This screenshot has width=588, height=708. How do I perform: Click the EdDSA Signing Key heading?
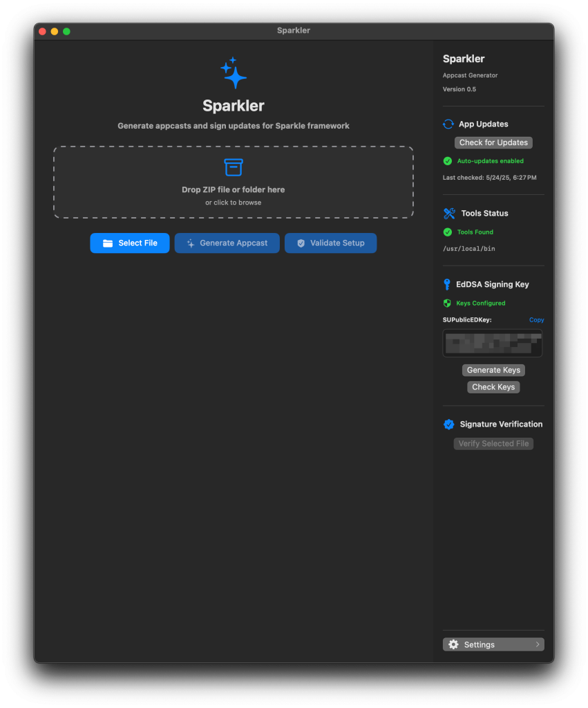(x=493, y=284)
